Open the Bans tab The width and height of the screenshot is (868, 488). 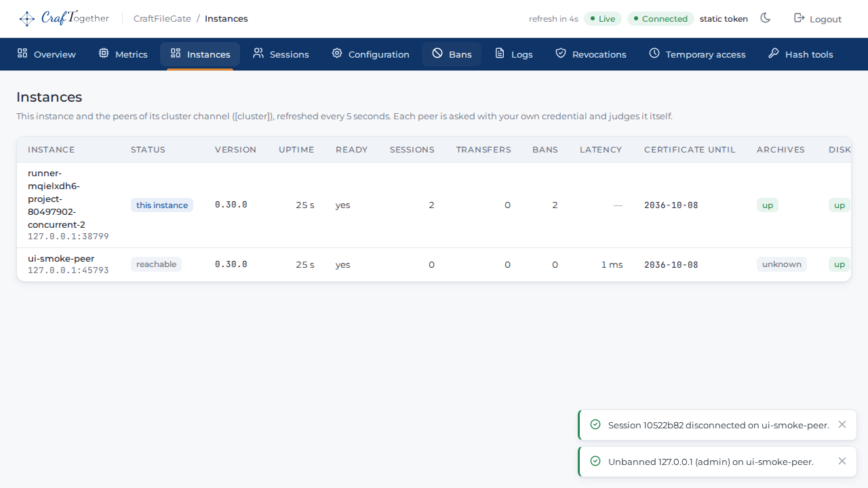click(x=452, y=54)
